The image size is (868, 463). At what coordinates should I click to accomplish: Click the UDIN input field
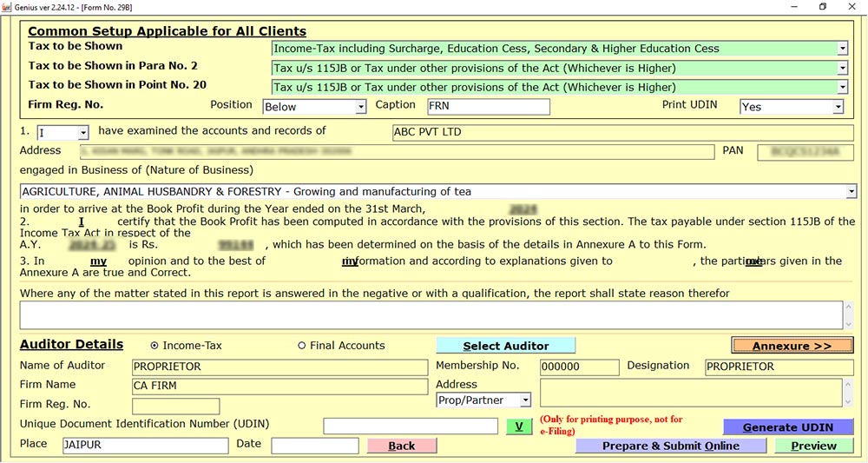click(x=410, y=427)
